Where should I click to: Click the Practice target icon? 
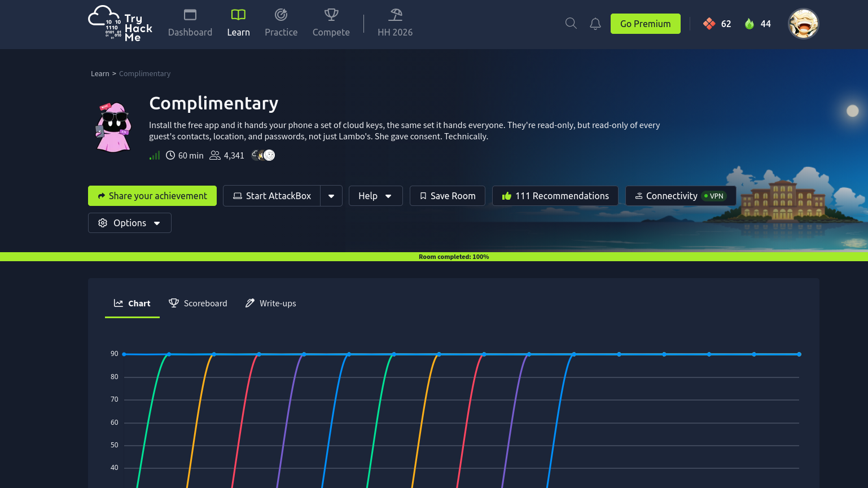(x=281, y=15)
